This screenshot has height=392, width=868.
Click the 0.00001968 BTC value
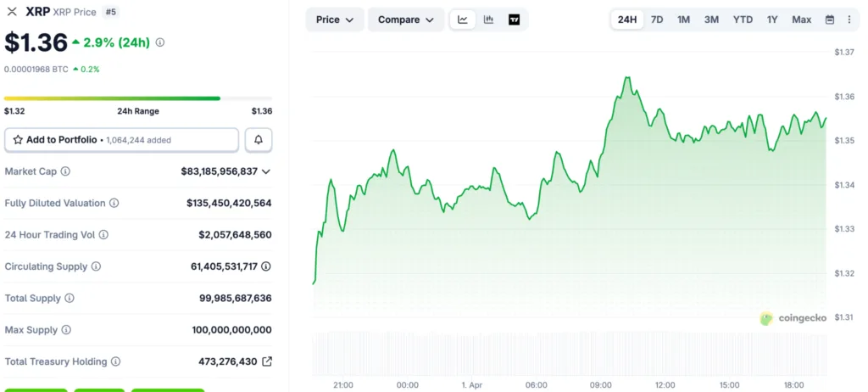[36, 70]
